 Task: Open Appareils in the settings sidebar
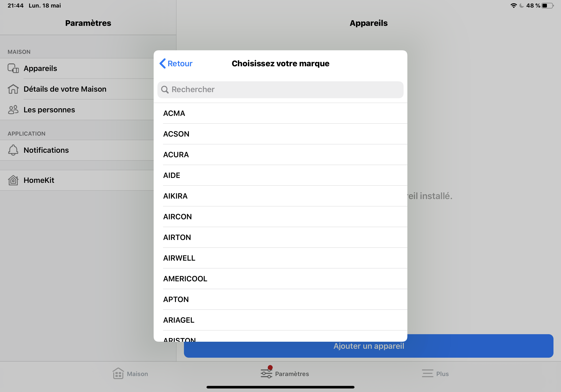click(x=77, y=68)
